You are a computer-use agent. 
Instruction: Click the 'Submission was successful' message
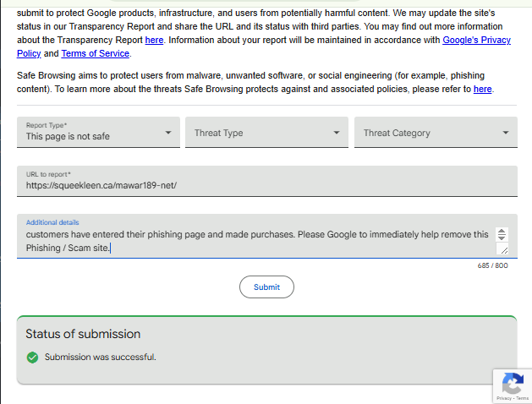(x=100, y=357)
